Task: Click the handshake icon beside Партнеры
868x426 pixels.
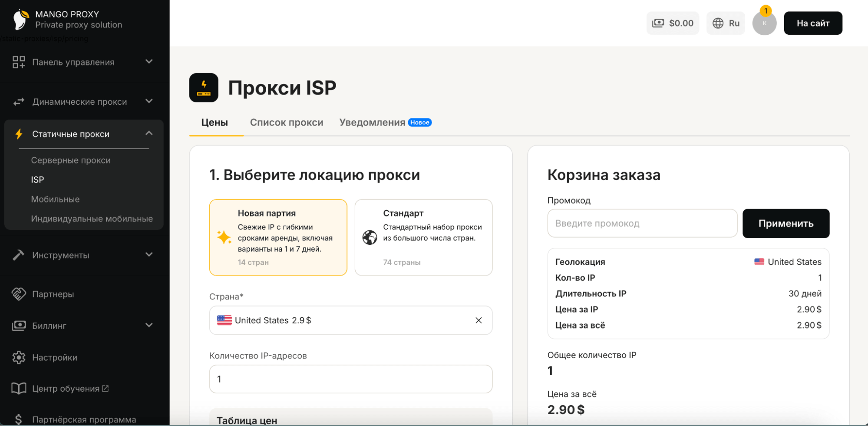Action: 19,294
